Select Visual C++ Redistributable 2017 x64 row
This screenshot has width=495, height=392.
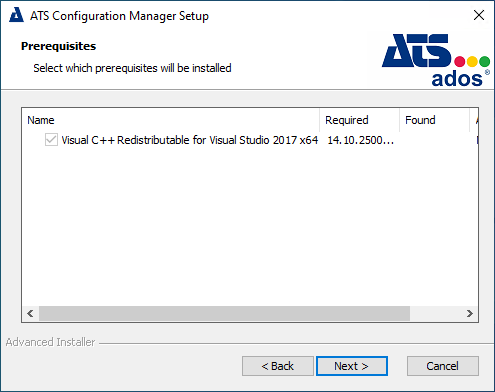click(250, 140)
